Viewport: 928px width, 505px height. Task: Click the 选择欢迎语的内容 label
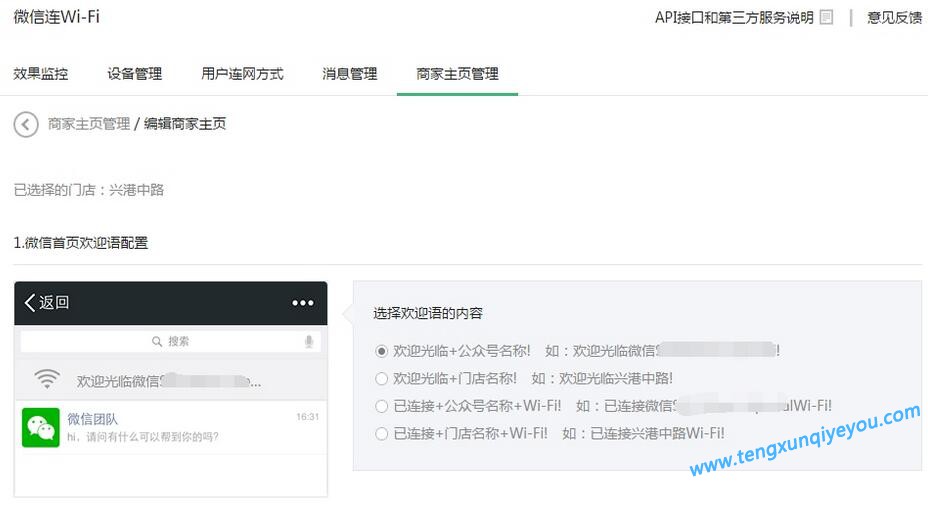428,313
